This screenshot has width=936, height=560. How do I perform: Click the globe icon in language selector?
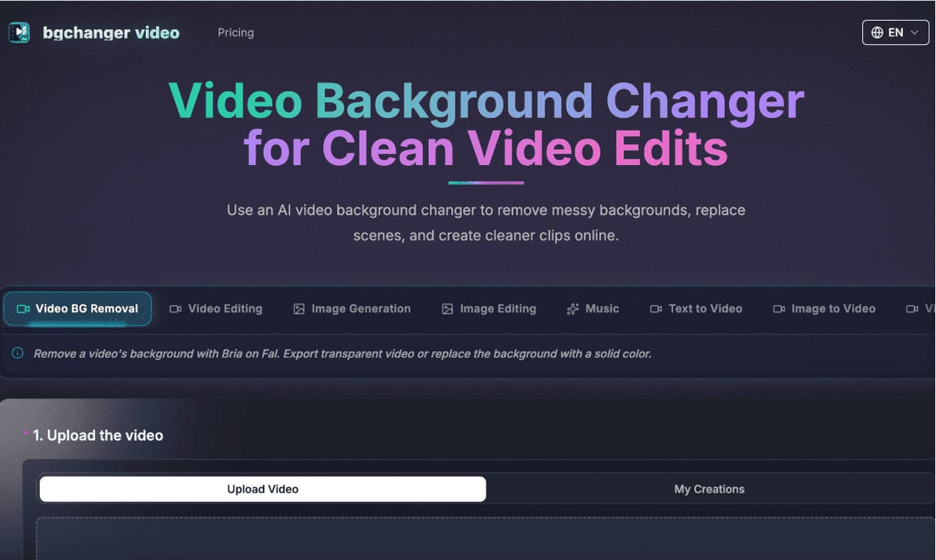877,32
